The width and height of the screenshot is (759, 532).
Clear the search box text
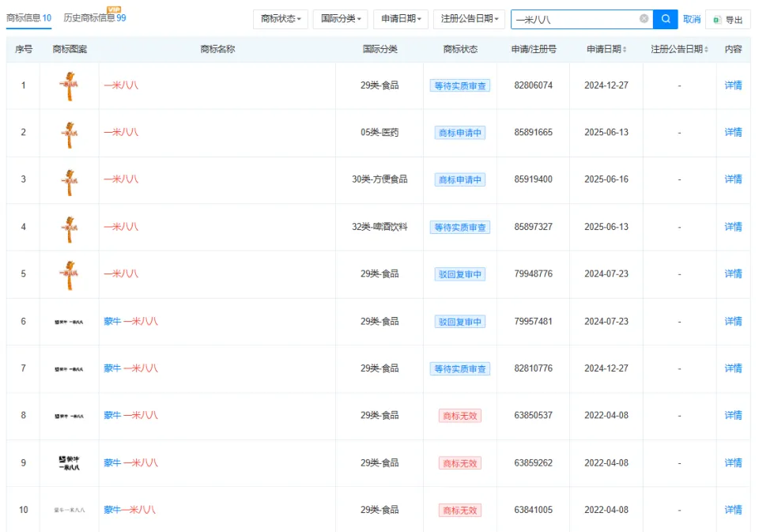coord(644,19)
